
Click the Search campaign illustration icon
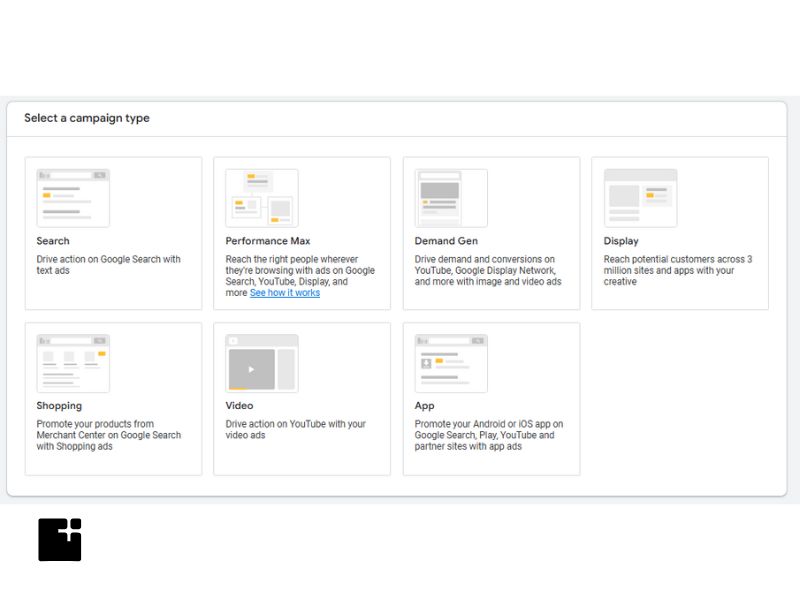point(73,197)
